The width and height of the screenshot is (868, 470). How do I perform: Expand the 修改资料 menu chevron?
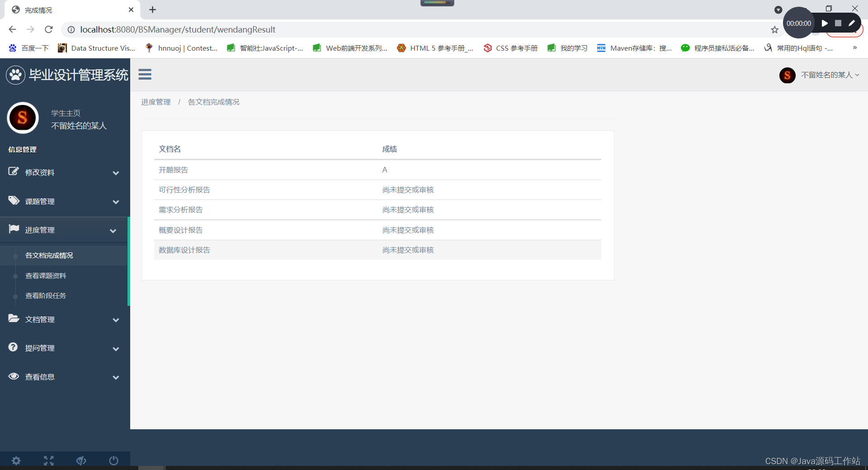click(x=116, y=173)
